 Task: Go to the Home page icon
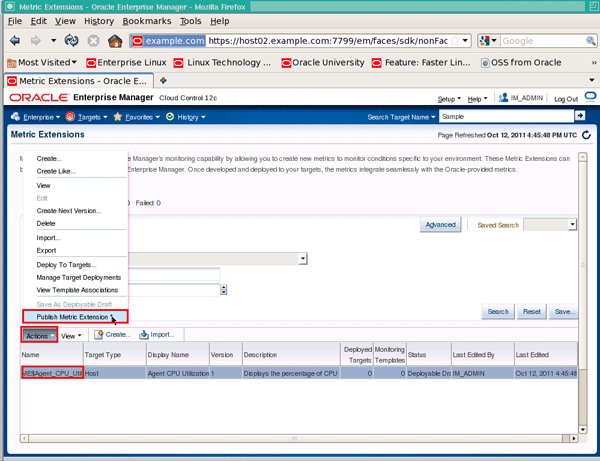[x=115, y=40]
